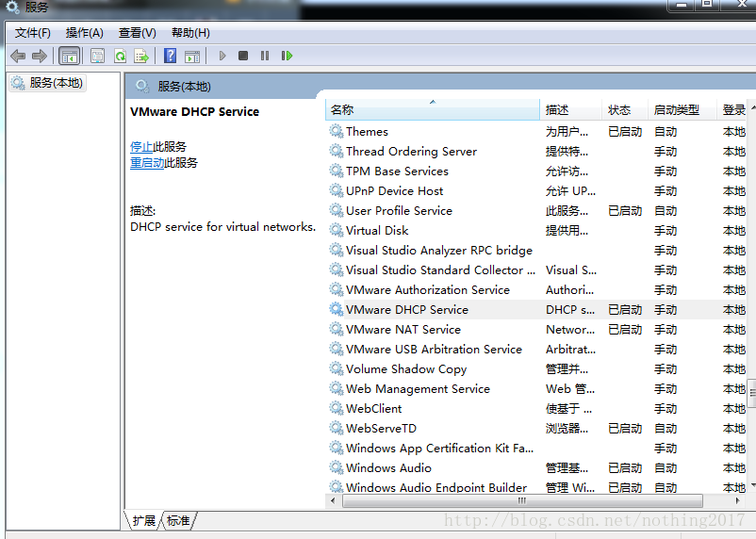Open the Help toolbar icon
The image size is (756, 539).
click(170, 56)
